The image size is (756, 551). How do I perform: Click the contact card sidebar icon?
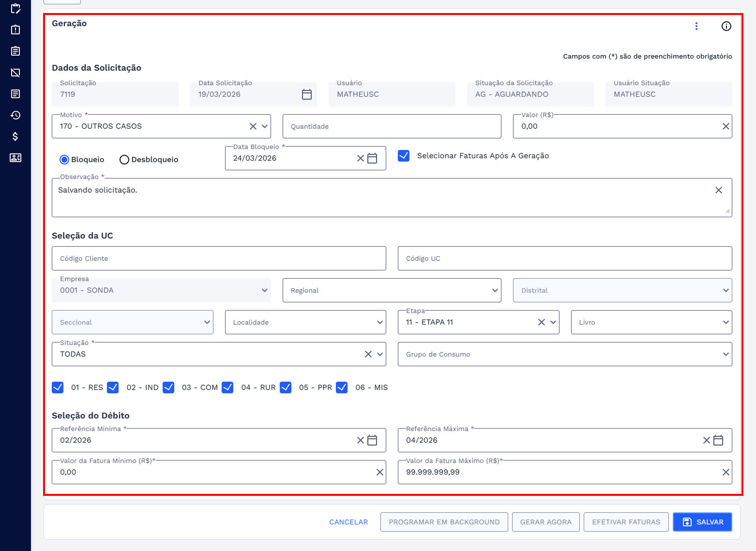[15, 158]
